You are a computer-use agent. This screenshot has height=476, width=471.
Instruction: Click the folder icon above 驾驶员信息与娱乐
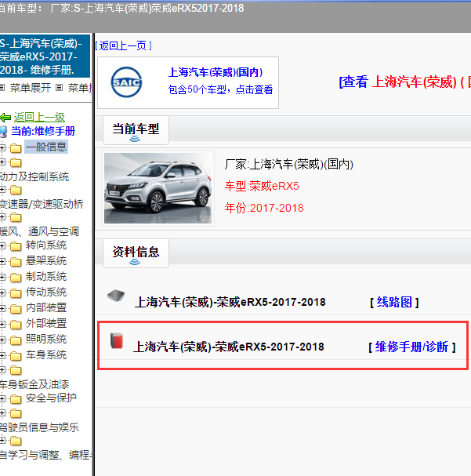click(x=16, y=413)
